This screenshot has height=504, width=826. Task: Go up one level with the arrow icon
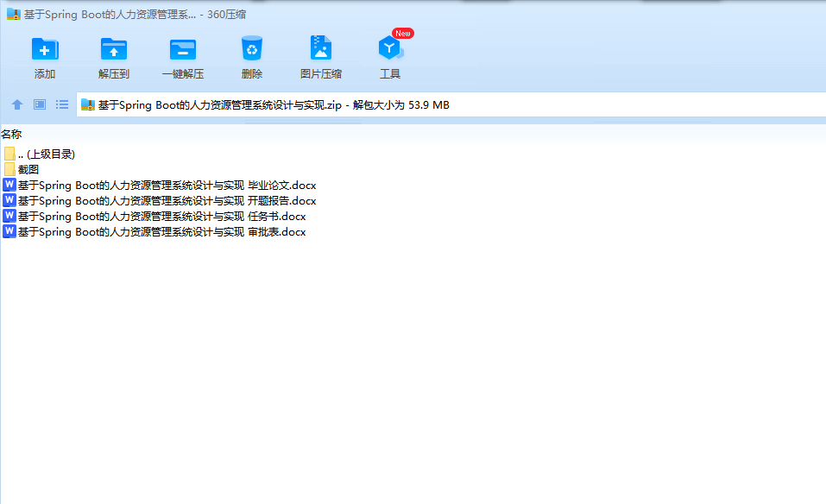17,104
